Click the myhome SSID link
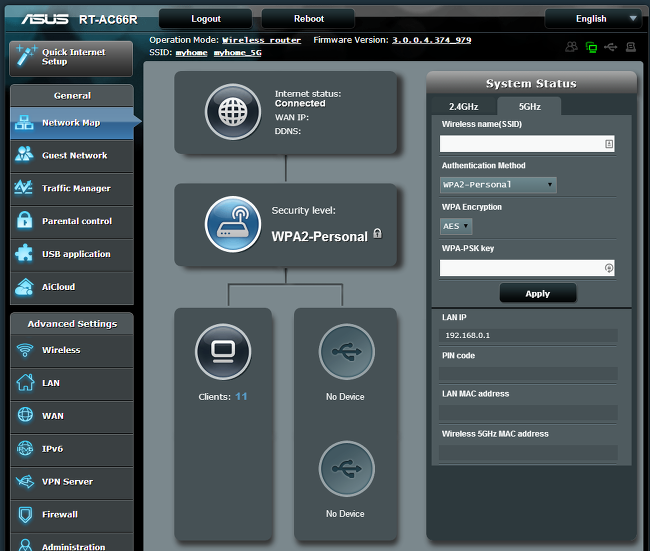Image resolution: width=650 pixels, height=551 pixels. [x=192, y=53]
